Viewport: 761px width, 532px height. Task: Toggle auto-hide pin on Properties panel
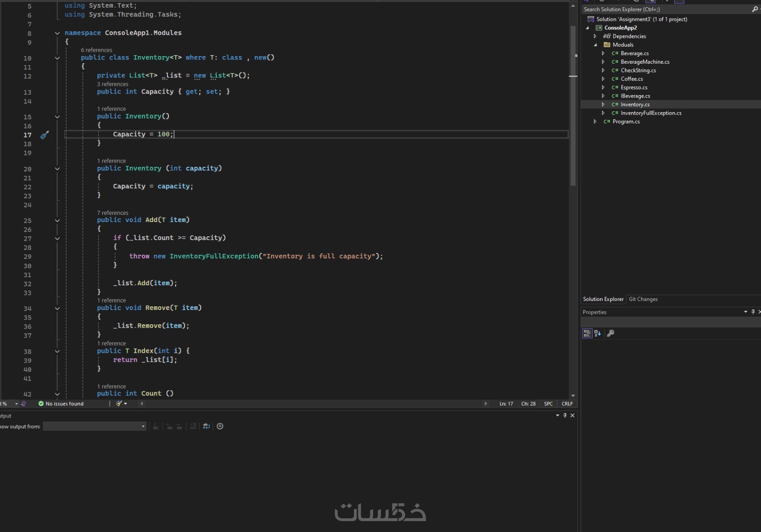[753, 312]
